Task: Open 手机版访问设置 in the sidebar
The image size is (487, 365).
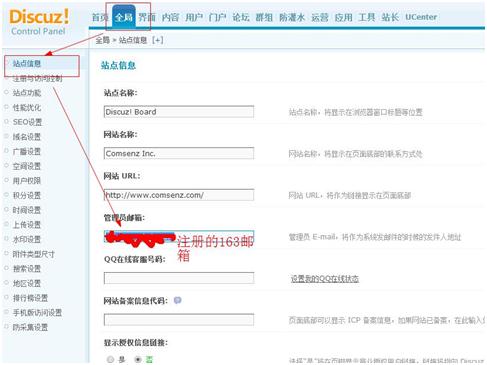Action: 37,313
